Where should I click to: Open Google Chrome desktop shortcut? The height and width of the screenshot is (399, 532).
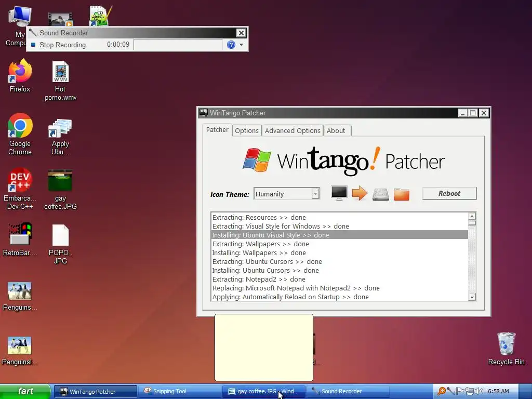tap(20, 134)
